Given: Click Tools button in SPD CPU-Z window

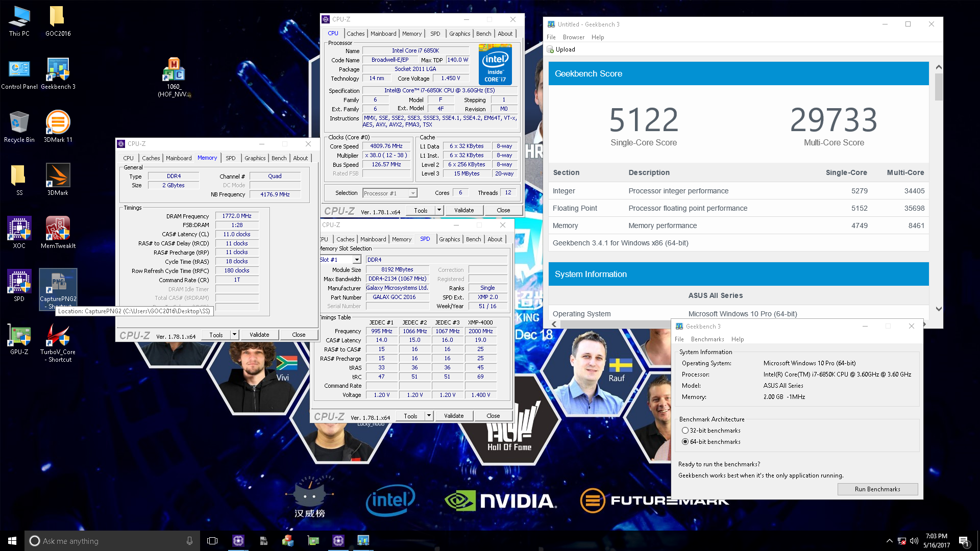Looking at the screenshot, I should click(x=410, y=416).
